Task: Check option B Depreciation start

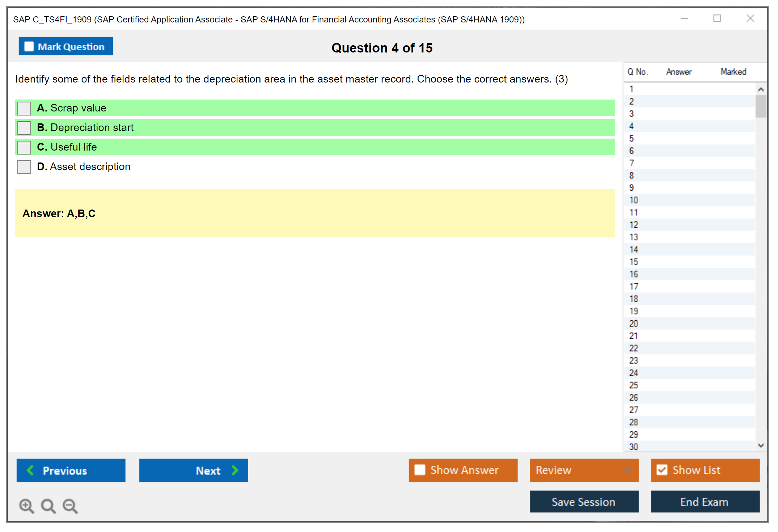Action: pyautogui.click(x=24, y=128)
